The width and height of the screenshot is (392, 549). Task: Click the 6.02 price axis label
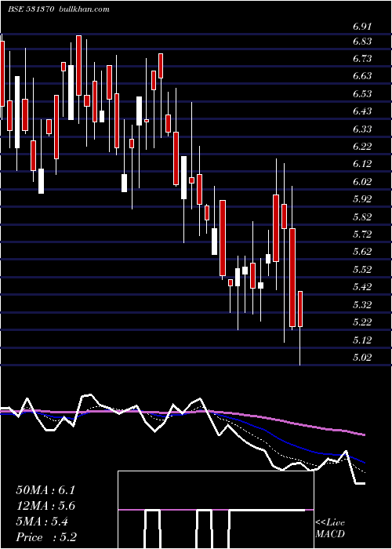362,181
